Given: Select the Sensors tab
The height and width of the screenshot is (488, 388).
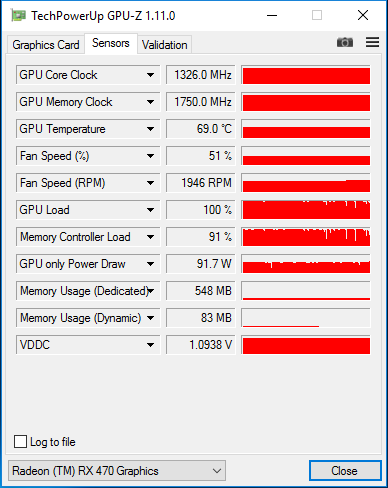Looking at the screenshot, I should tap(111, 43).
